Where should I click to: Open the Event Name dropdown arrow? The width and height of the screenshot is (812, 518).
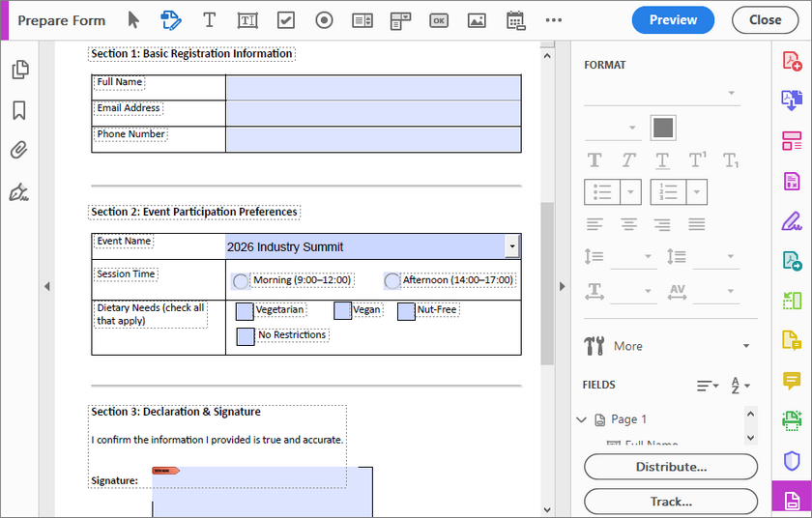[x=512, y=246]
